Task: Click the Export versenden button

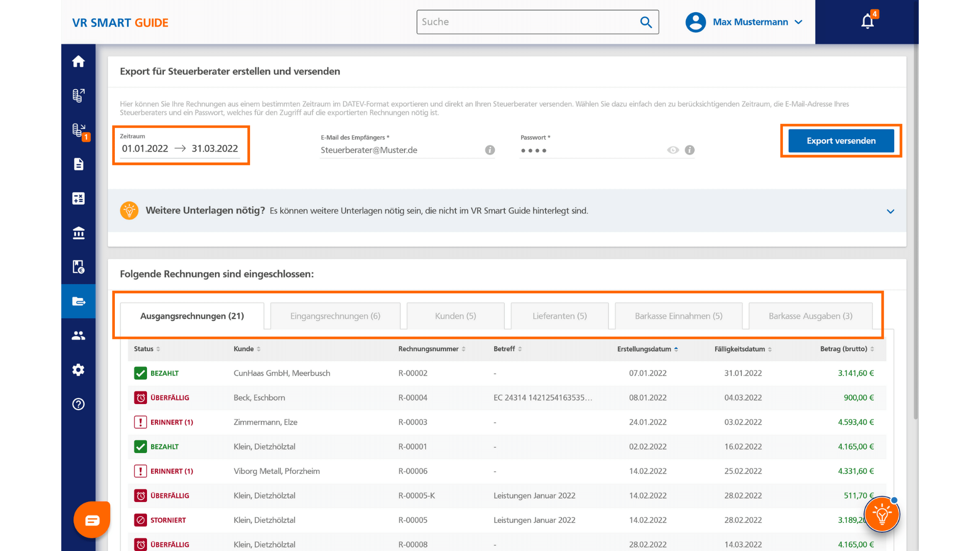Action: click(841, 141)
